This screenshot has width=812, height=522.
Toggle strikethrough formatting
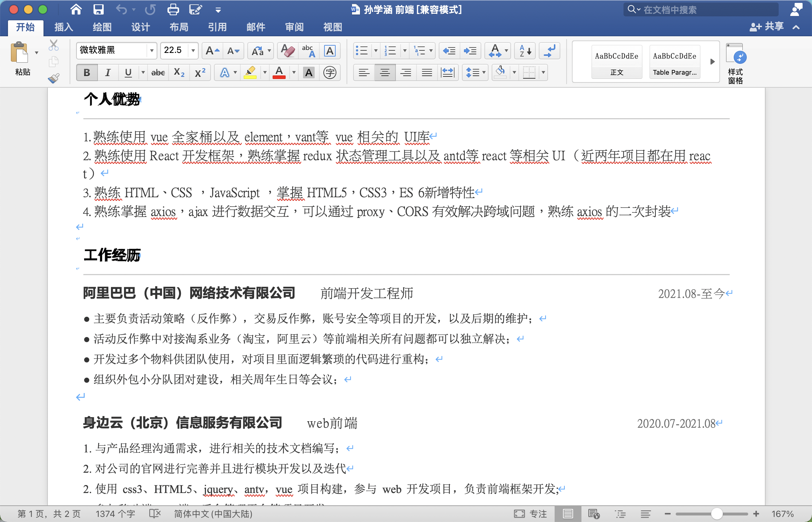[158, 72]
